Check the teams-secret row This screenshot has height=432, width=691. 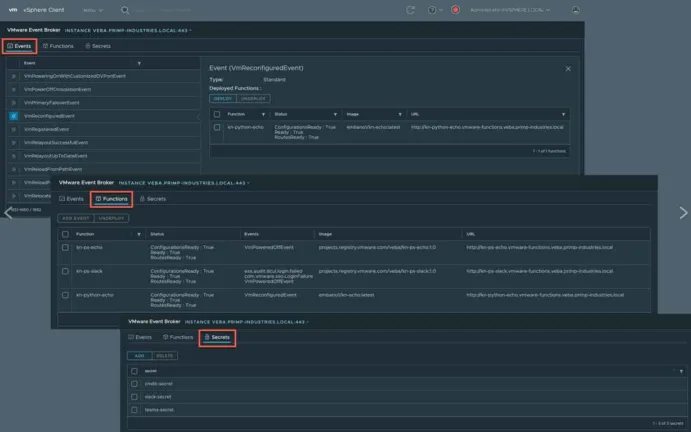coord(134,410)
